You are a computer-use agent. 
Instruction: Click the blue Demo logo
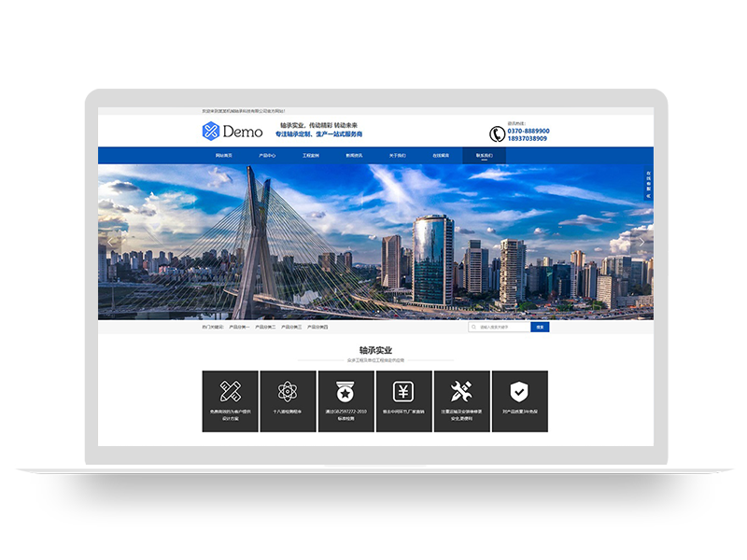[233, 131]
